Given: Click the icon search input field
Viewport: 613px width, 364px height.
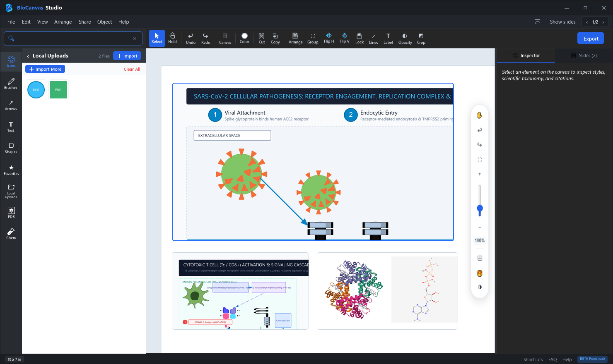Looking at the screenshot, I should pos(73,38).
